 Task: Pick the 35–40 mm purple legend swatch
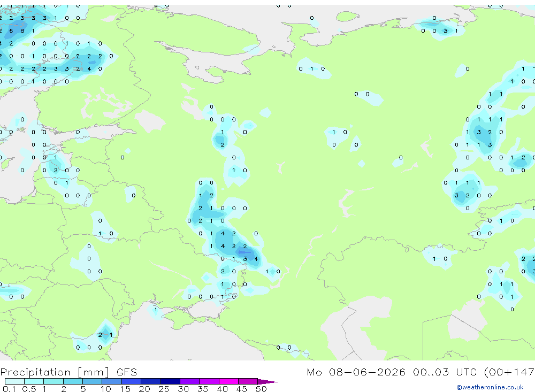coord(209,381)
